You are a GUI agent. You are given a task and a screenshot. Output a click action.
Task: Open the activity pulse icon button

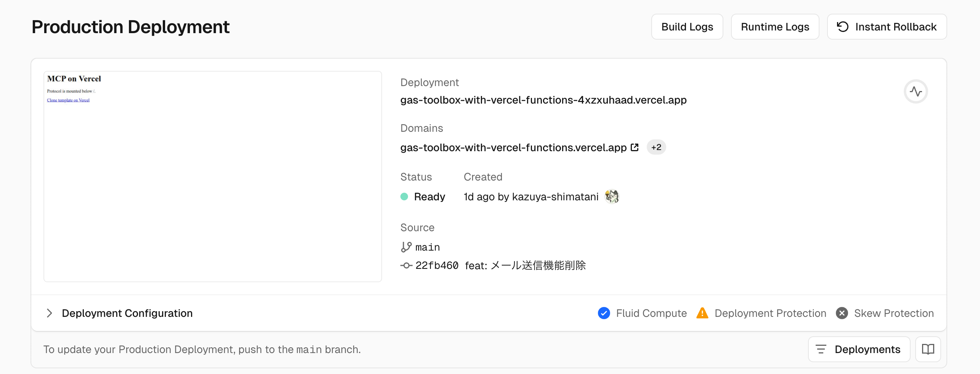click(x=916, y=91)
